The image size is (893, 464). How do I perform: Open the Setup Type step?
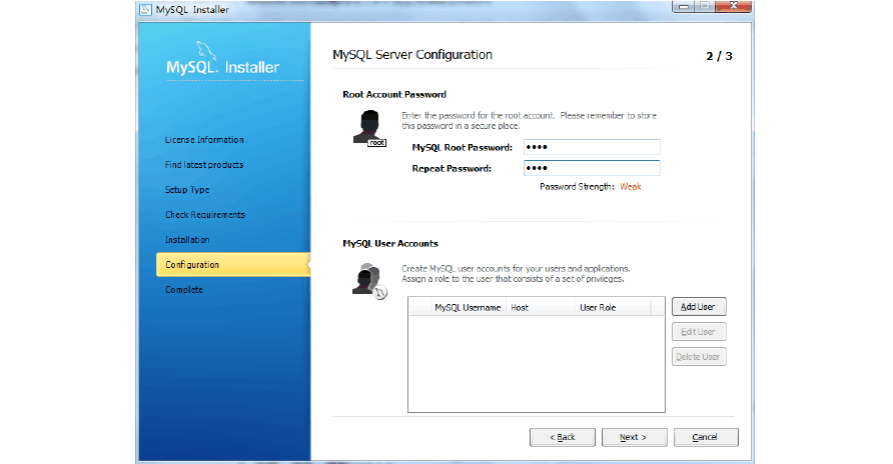pos(187,190)
